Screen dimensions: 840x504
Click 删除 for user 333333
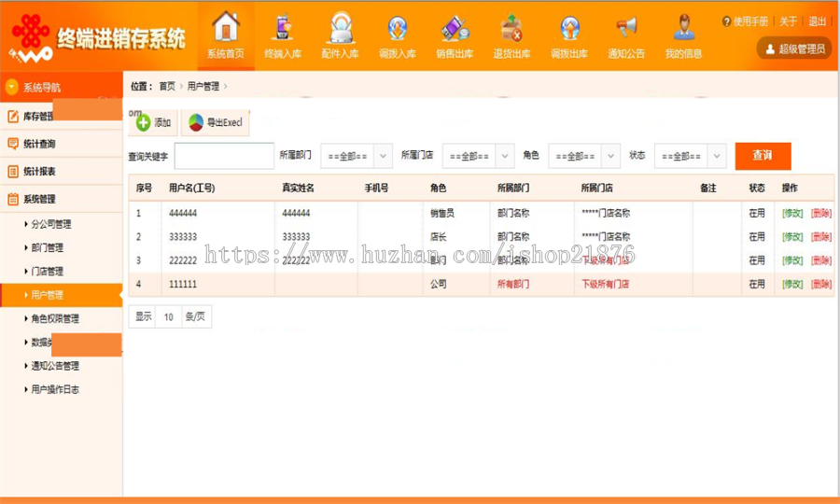821,237
